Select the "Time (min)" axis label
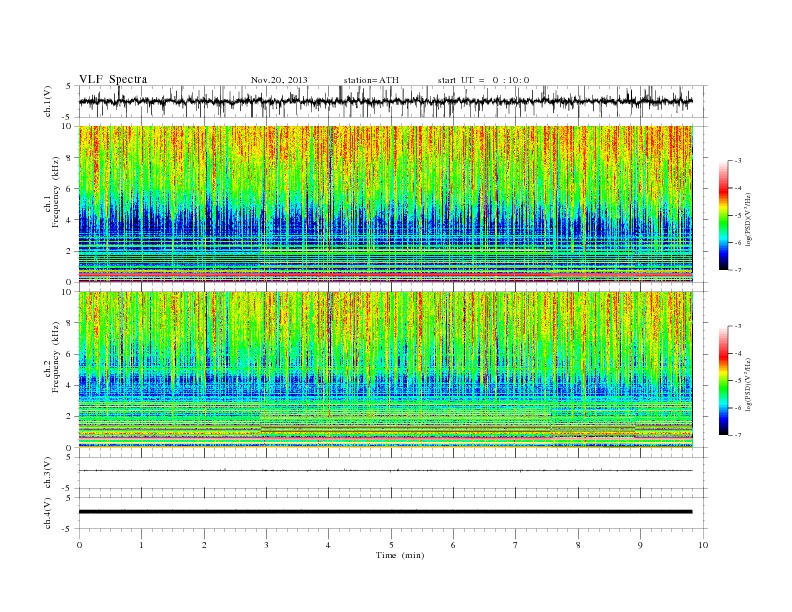 (400, 555)
